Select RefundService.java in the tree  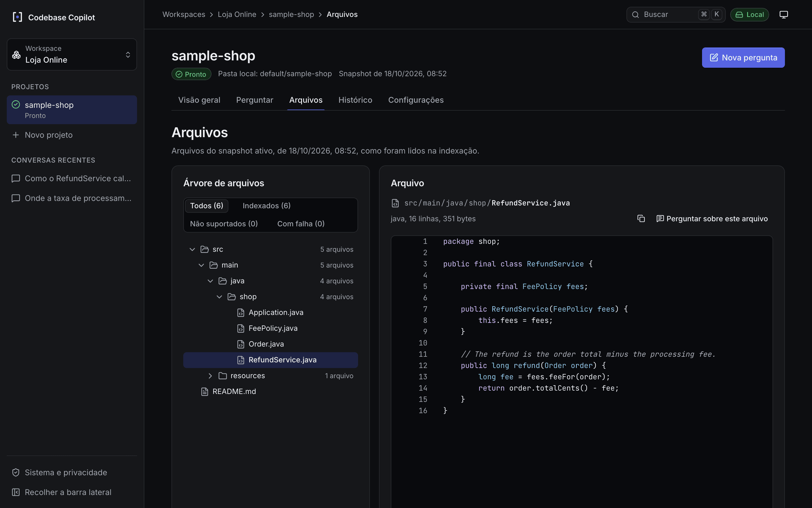click(270, 360)
